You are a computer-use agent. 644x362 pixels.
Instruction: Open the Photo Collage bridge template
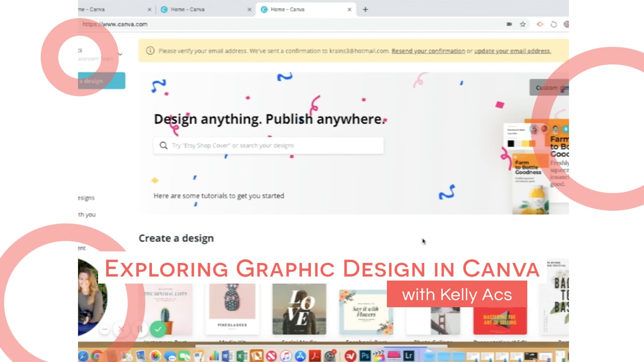[433, 320]
